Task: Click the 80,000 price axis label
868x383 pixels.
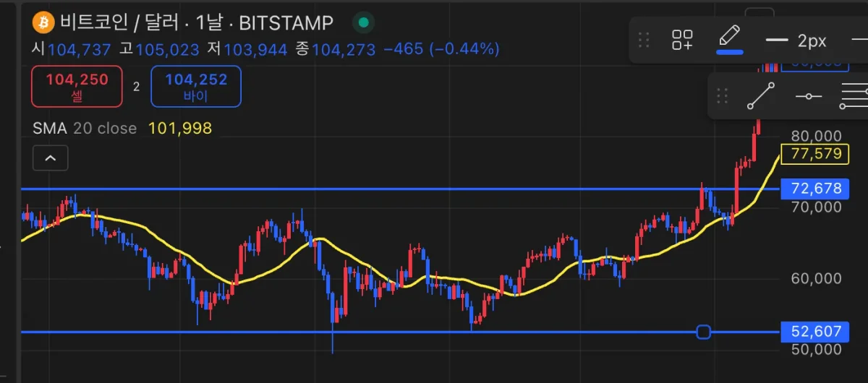Action: (x=817, y=136)
